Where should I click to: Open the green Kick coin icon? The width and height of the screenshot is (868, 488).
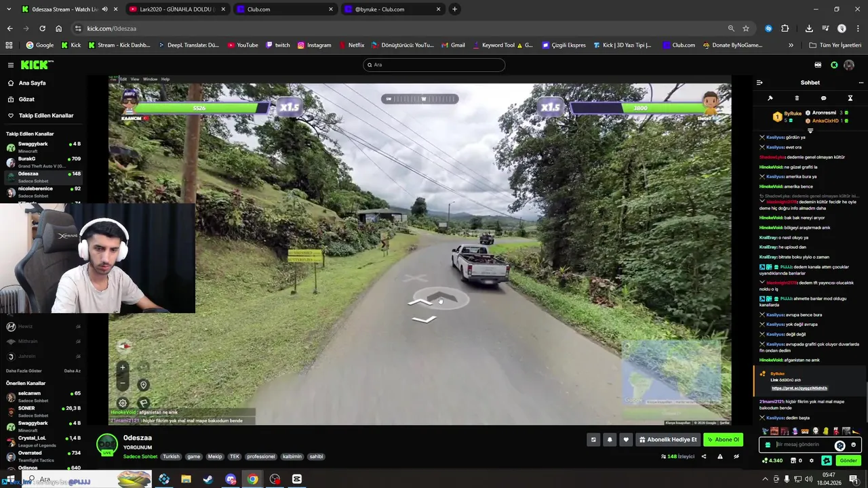click(834, 65)
